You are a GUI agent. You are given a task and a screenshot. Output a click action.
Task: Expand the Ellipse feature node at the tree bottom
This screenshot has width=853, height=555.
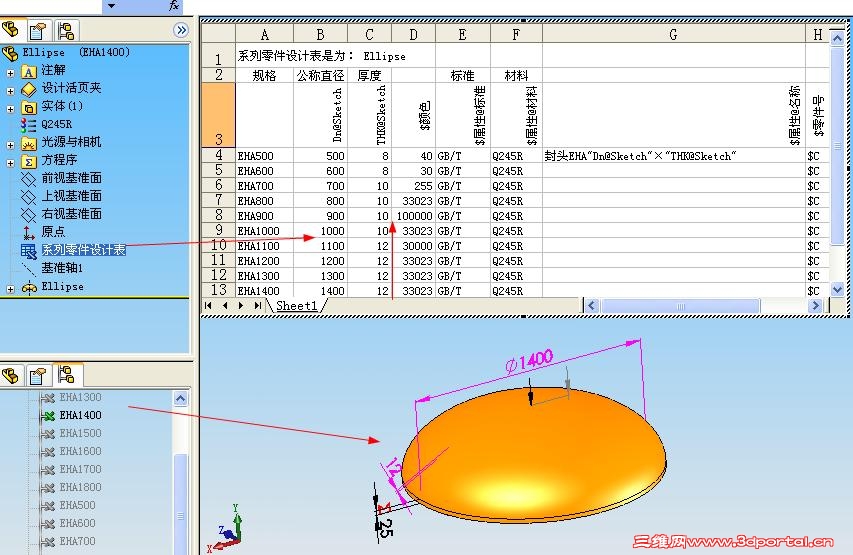[x=10, y=289]
